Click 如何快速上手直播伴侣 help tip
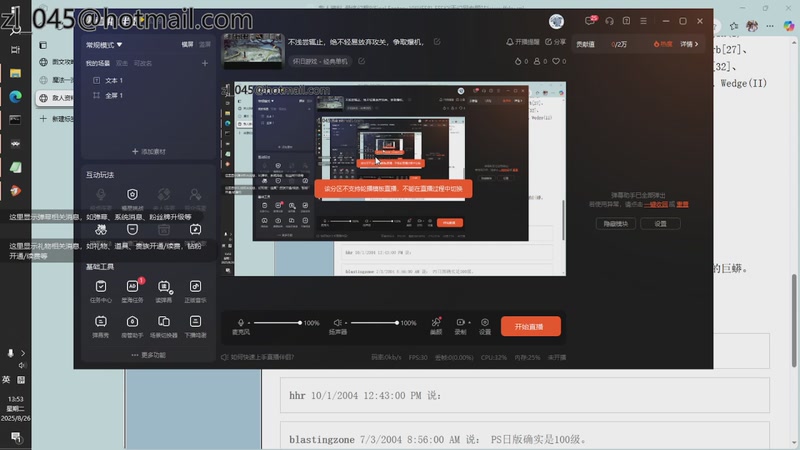The height and width of the screenshot is (450, 800). point(258,357)
